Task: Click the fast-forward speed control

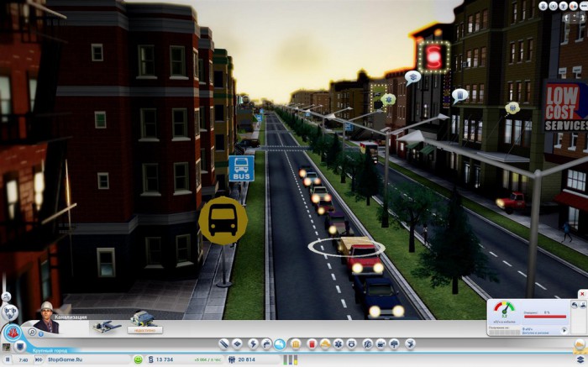Action: [x=39, y=359]
